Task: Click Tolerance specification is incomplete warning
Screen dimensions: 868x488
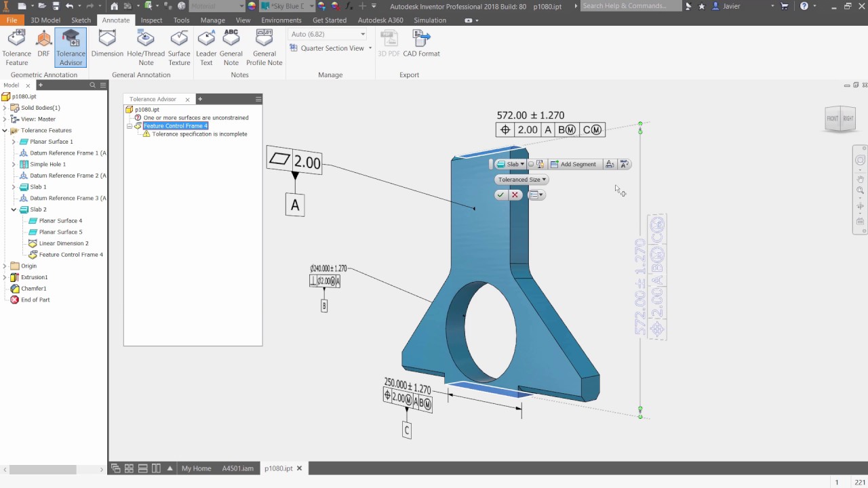Action: pyautogui.click(x=199, y=134)
